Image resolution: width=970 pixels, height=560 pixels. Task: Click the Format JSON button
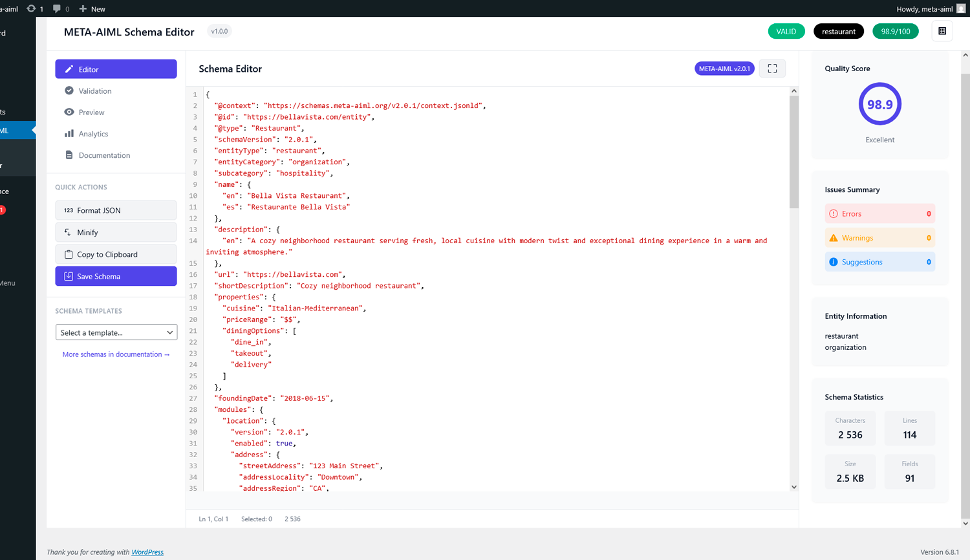point(116,210)
